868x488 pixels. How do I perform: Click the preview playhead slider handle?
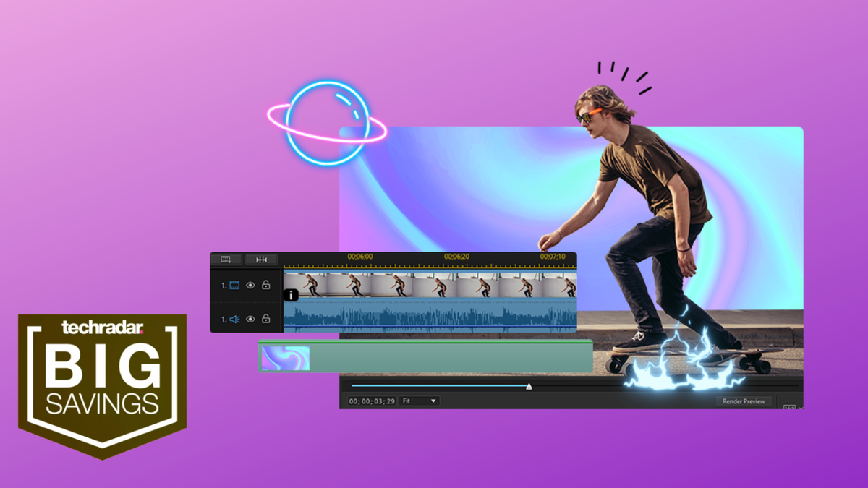coord(529,387)
